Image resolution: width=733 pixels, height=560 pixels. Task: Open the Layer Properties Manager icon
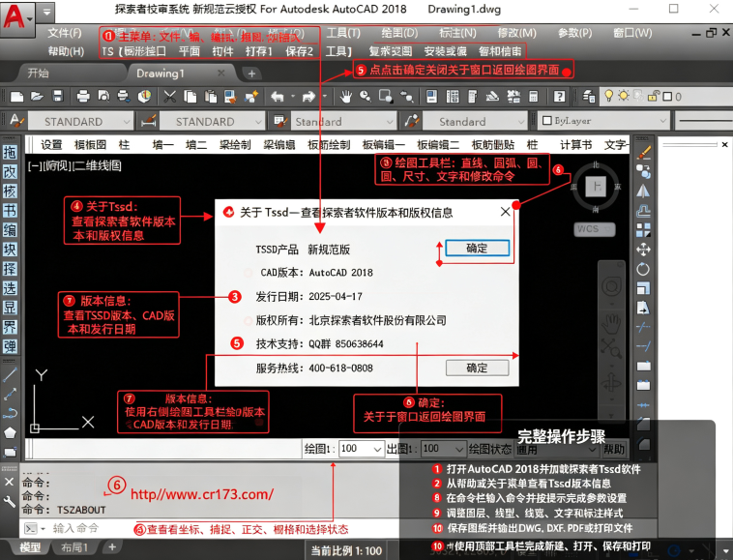pyautogui.click(x=589, y=97)
